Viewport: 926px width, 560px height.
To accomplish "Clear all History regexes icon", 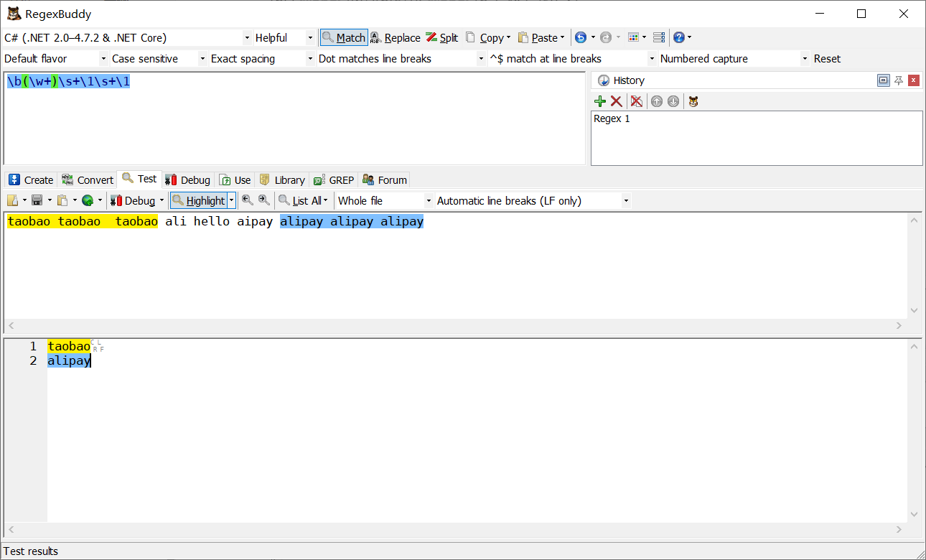I will [636, 101].
